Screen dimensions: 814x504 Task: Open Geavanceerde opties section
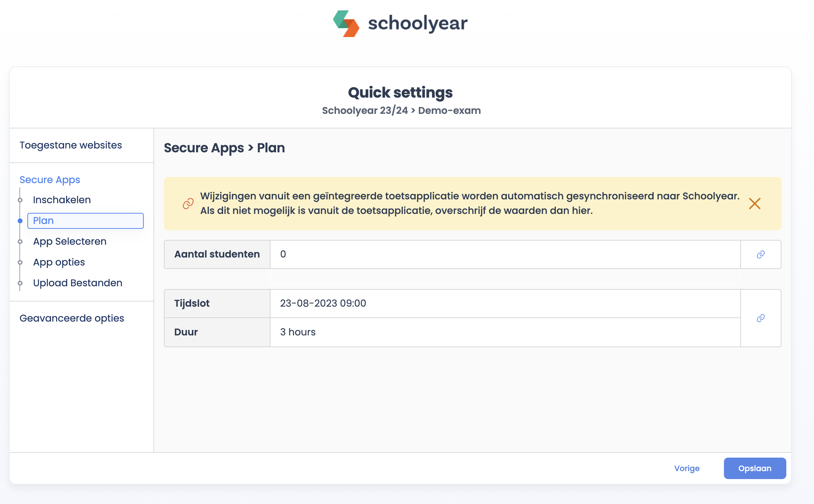(x=72, y=318)
